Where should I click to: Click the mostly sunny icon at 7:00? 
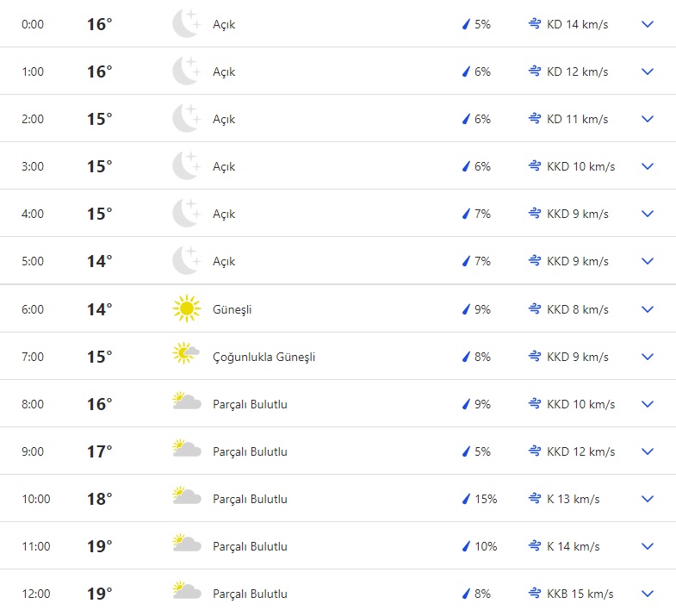click(186, 356)
